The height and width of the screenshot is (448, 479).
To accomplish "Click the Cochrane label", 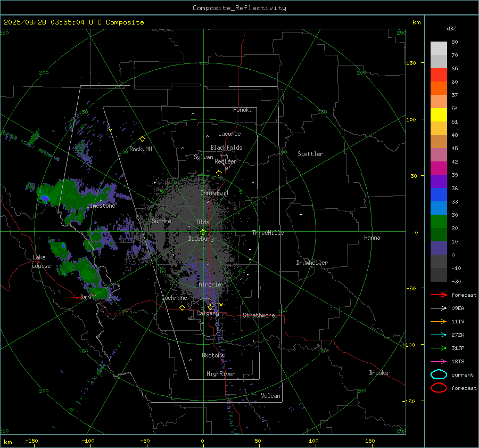I will pyautogui.click(x=174, y=298).
